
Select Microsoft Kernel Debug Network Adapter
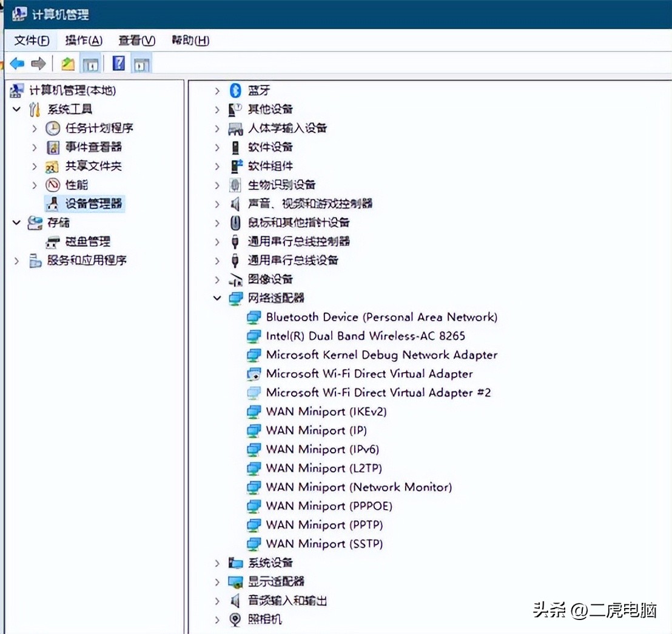[381, 355]
